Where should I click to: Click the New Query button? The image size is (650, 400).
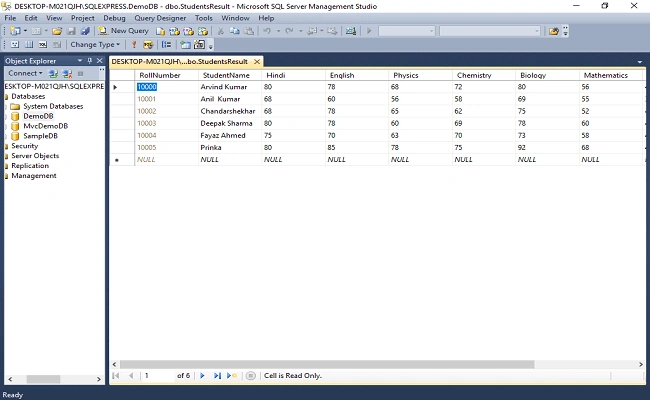coord(123,31)
